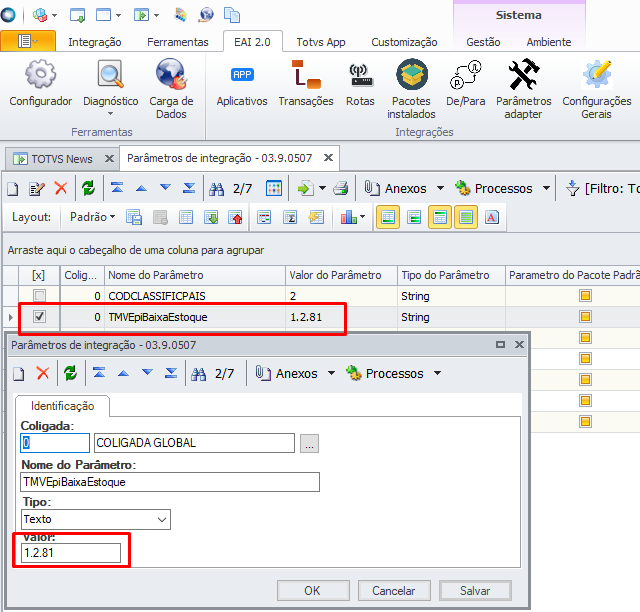
Task: Open the Anexos dropdown in the dialog
Action: (331, 373)
